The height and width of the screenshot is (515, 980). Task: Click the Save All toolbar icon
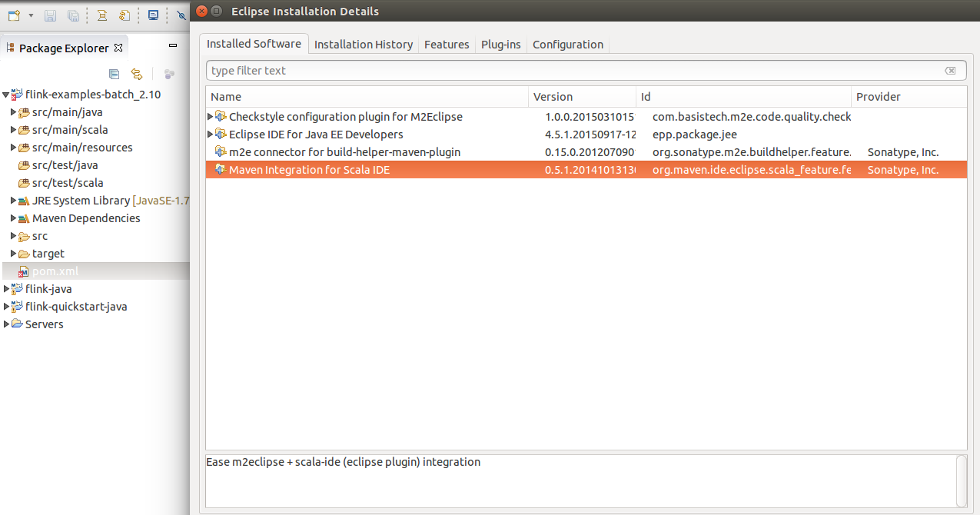73,15
